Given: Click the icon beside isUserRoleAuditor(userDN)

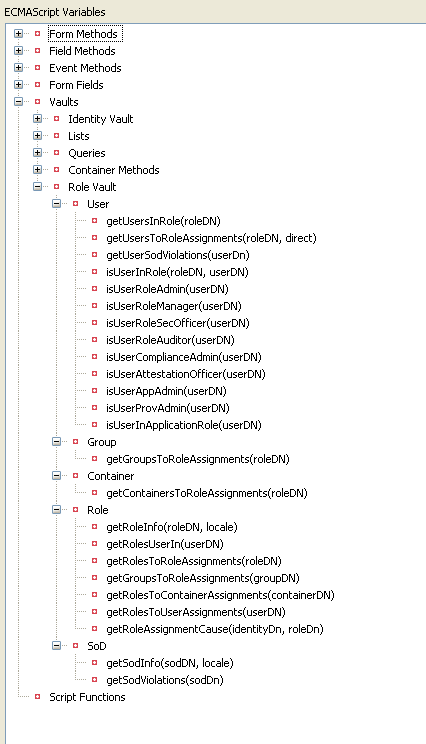Looking at the screenshot, I should coord(94,340).
